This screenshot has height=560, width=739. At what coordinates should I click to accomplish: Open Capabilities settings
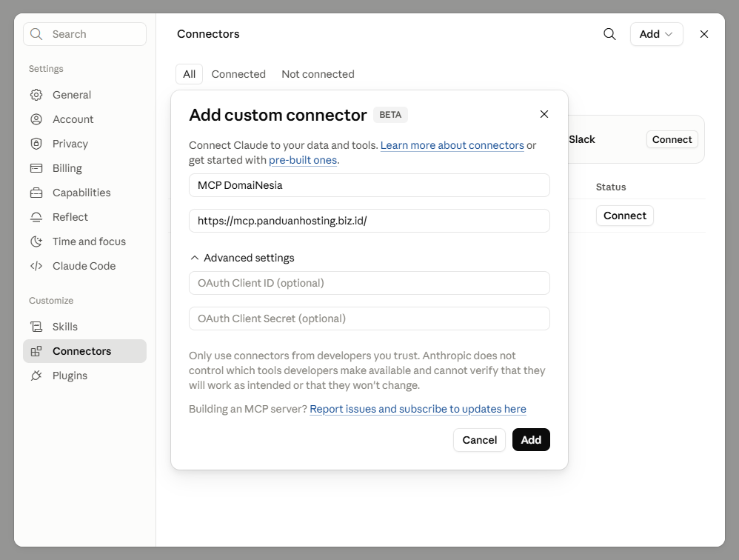click(85, 193)
